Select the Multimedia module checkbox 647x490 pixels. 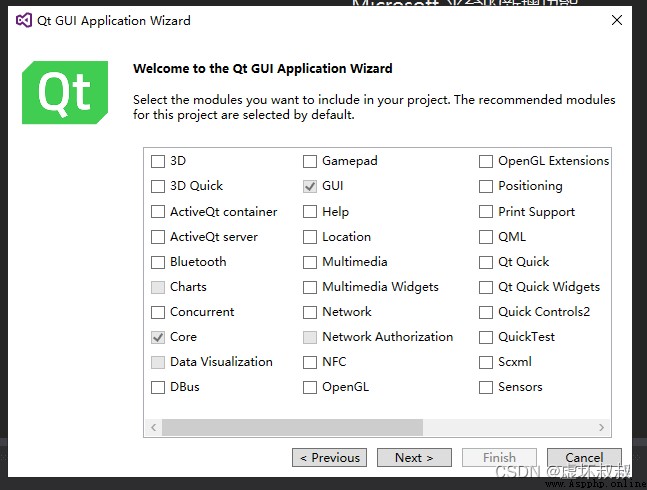point(310,262)
